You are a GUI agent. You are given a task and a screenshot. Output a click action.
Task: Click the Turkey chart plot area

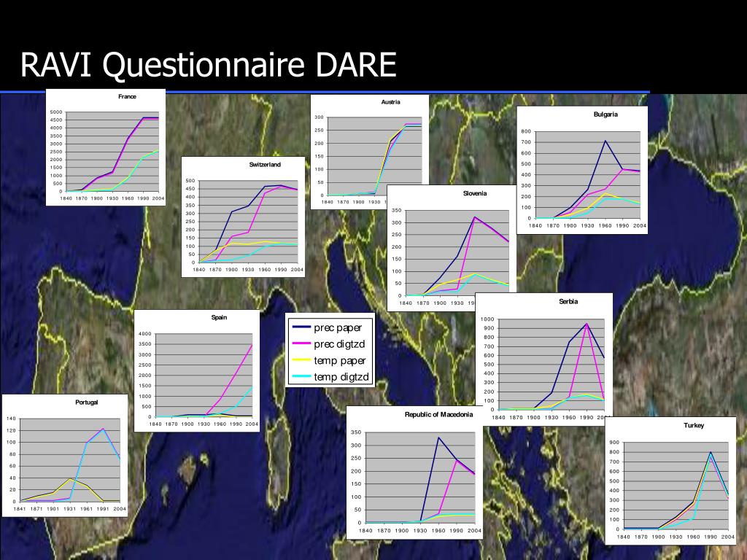coord(676,486)
